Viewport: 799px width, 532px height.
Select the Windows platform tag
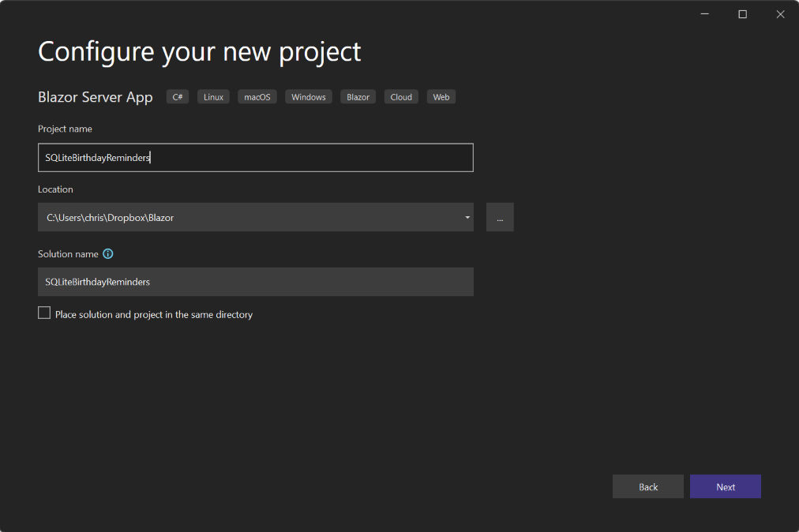(x=308, y=97)
